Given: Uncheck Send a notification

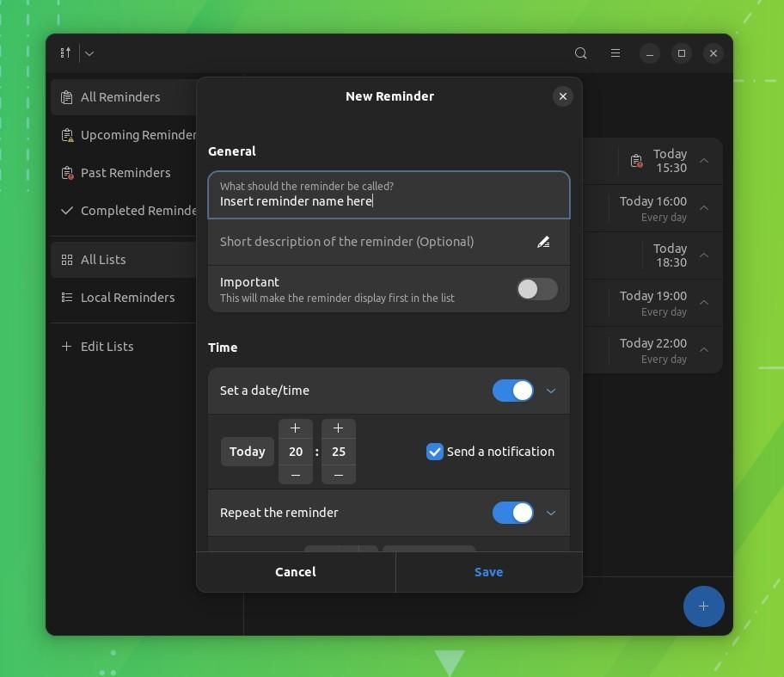Looking at the screenshot, I should click(434, 452).
